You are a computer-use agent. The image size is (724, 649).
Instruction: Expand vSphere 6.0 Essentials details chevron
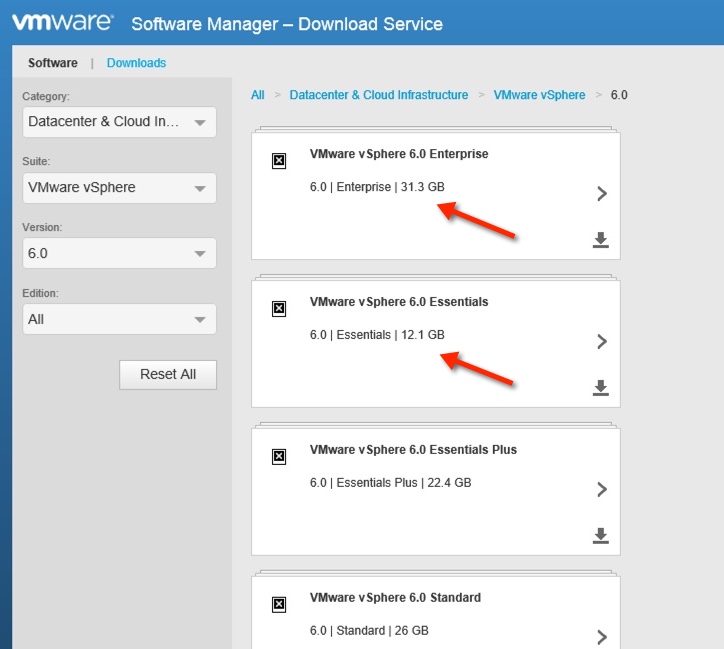[x=602, y=342]
